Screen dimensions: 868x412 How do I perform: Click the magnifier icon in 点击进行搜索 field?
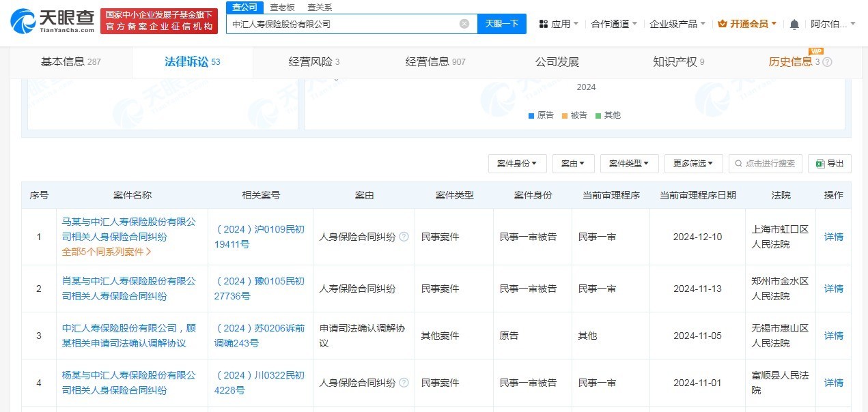(739, 164)
